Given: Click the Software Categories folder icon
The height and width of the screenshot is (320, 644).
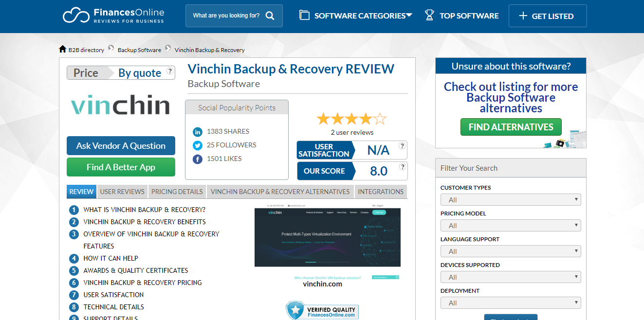Looking at the screenshot, I should [x=304, y=15].
